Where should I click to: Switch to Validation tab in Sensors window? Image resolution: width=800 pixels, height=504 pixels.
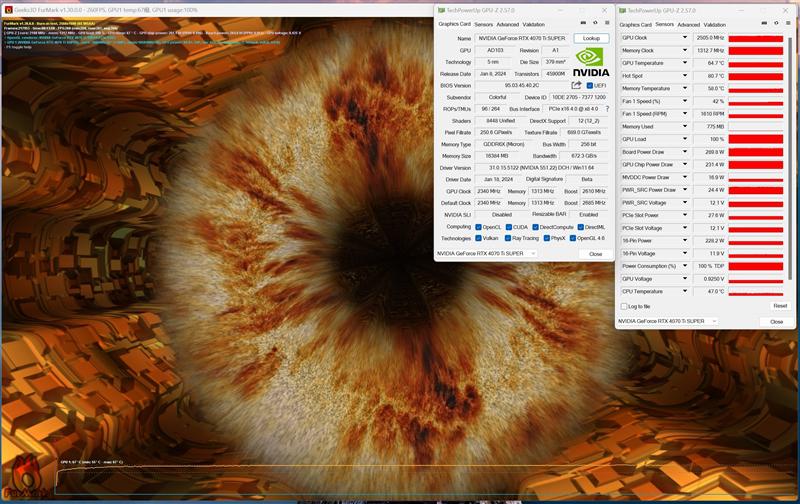point(714,24)
